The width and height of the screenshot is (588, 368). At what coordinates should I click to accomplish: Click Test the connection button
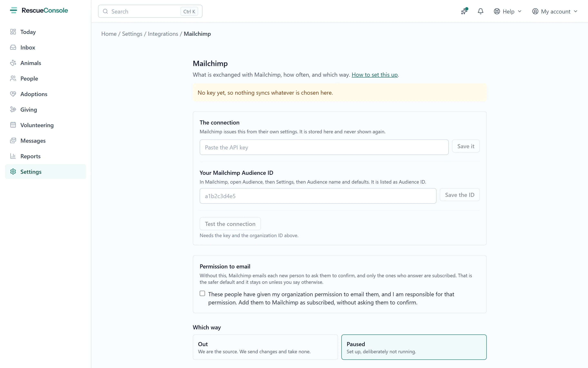tap(230, 224)
